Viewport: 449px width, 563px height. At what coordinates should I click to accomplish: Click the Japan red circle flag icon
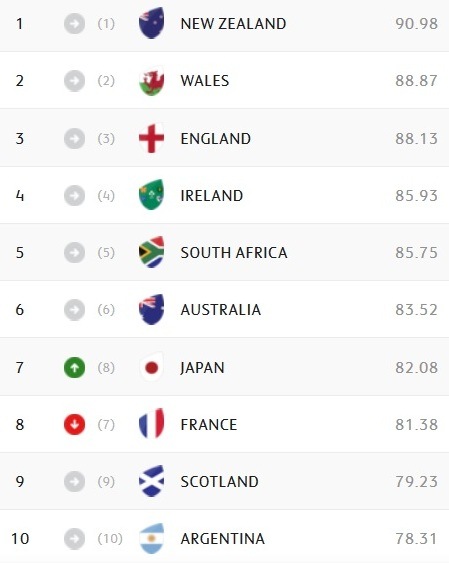151,367
